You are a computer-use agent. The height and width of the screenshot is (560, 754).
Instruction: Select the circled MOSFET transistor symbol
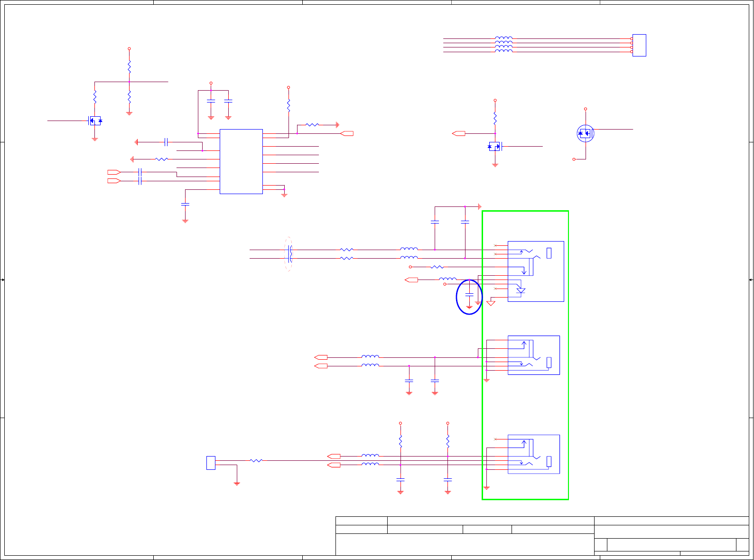(586, 133)
